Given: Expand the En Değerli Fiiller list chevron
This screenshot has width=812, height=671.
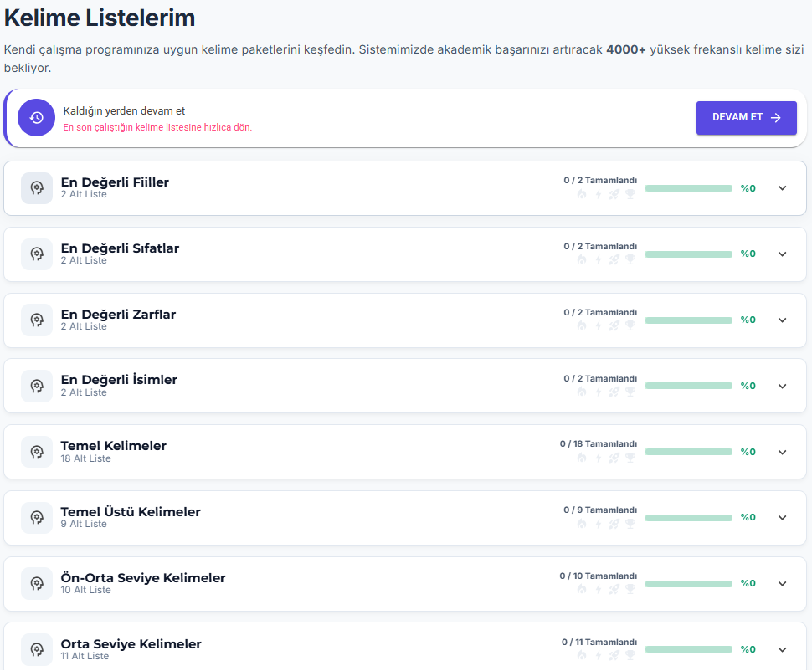Looking at the screenshot, I should coord(783,188).
